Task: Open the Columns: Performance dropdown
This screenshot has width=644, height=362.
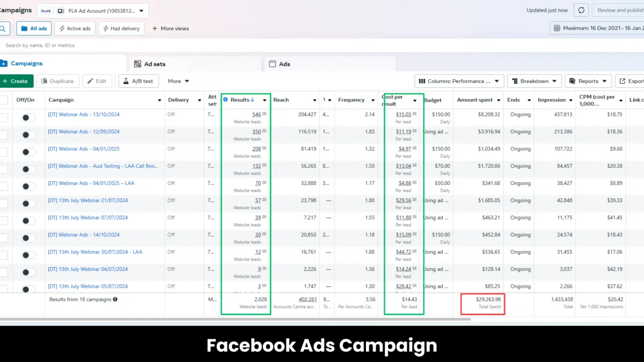Action: click(459, 81)
